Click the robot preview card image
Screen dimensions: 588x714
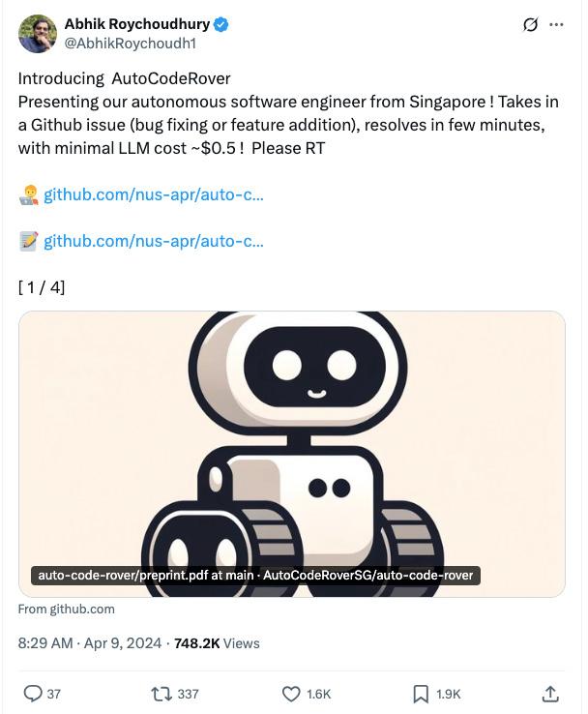click(292, 454)
